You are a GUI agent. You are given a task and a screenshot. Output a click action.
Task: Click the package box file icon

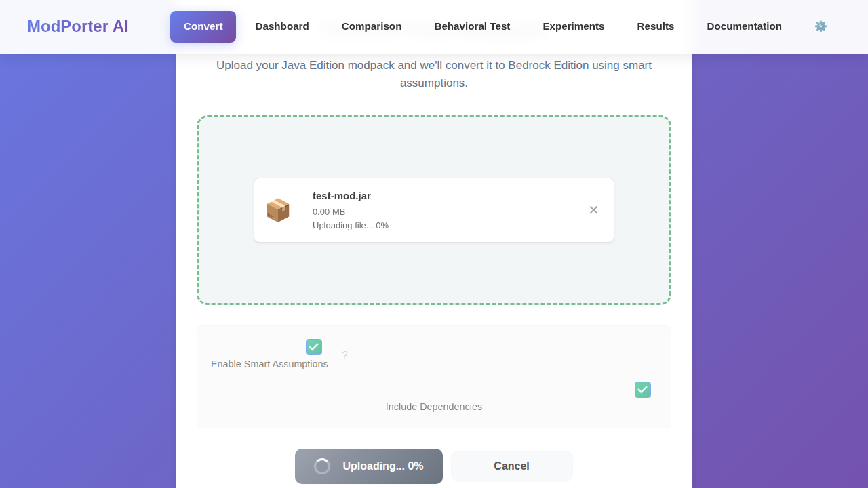tap(278, 210)
